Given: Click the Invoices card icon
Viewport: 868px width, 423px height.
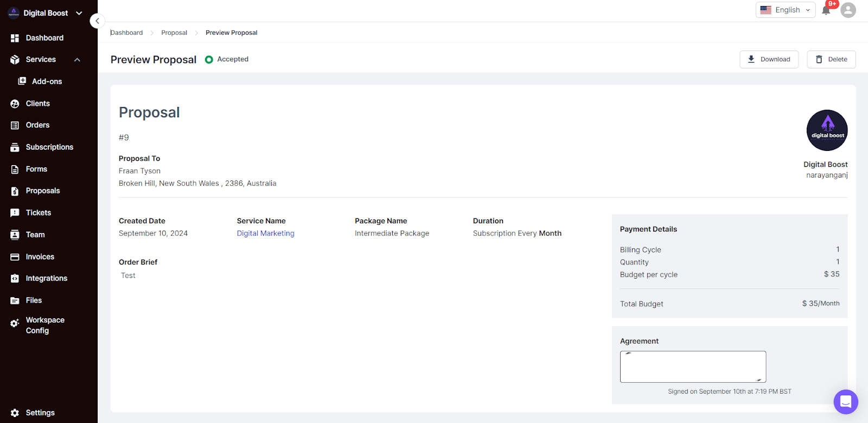Looking at the screenshot, I should pyautogui.click(x=15, y=257).
